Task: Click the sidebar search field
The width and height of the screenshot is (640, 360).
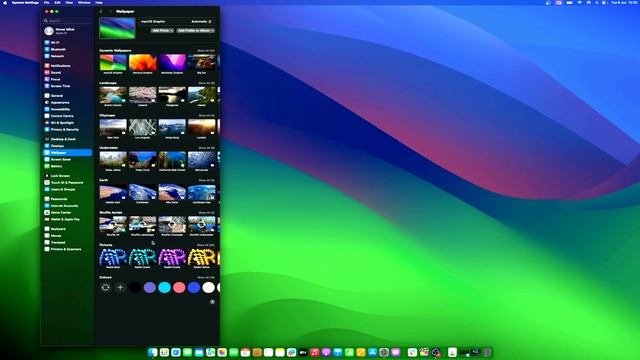Action: click(x=67, y=20)
